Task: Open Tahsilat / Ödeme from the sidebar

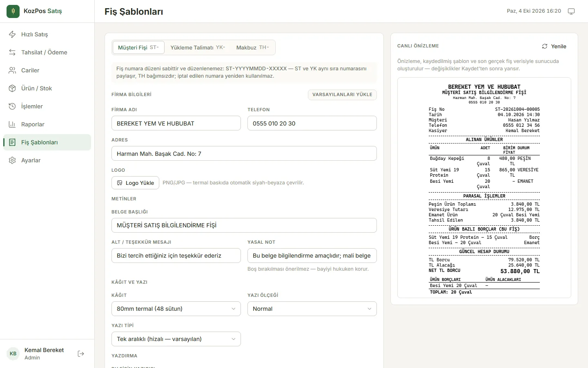Action: coord(47,52)
